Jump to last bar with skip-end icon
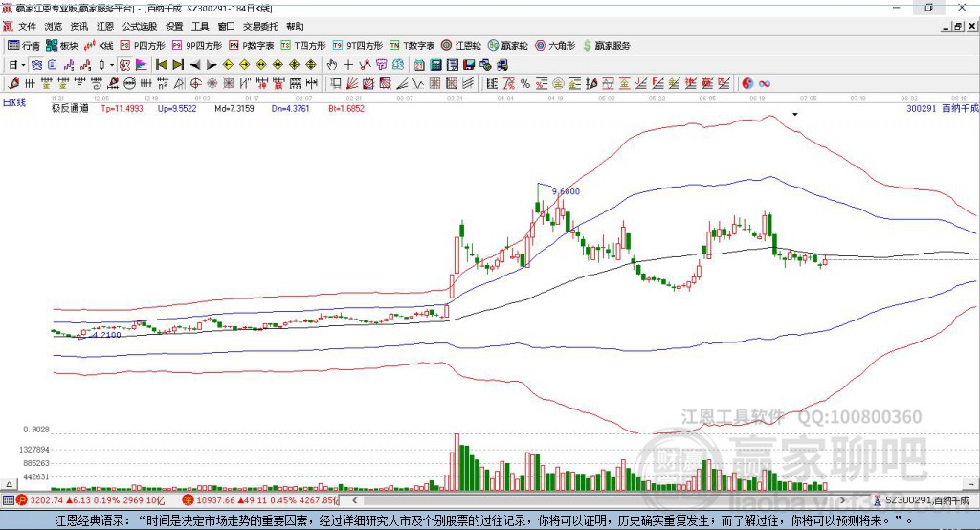 point(178,65)
